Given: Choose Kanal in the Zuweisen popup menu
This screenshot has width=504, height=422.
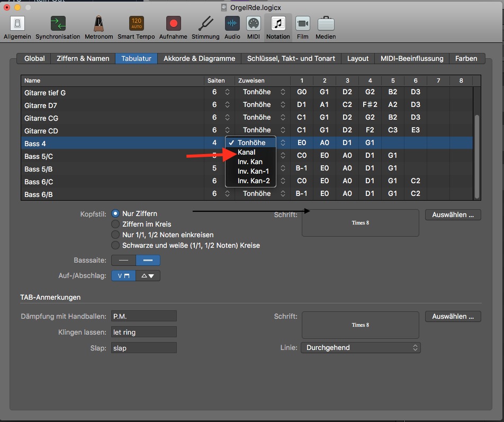Looking at the screenshot, I should tap(247, 152).
